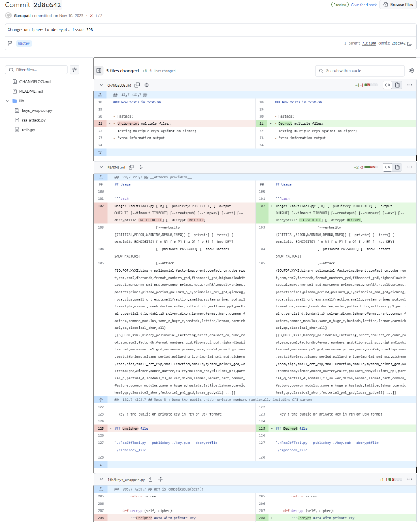Switch CHANGELOG.md to source diff view
The image size is (420, 522).
tap(387, 85)
